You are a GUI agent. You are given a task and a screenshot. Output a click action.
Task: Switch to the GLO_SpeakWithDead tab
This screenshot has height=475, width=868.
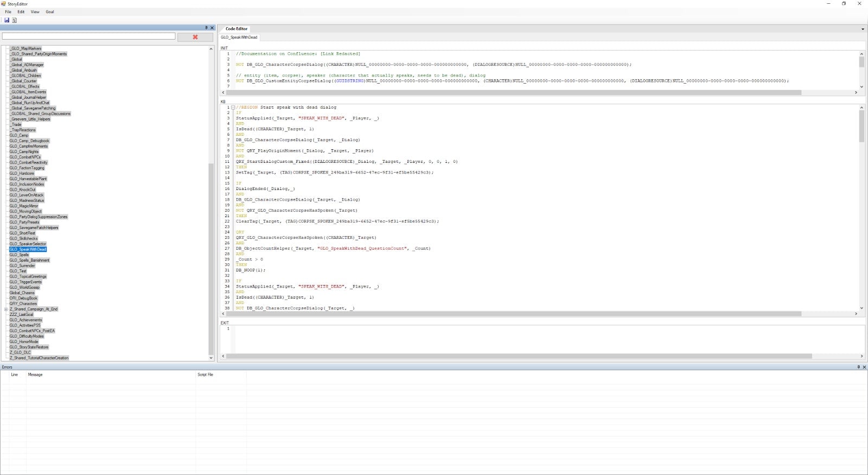(239, 37)
